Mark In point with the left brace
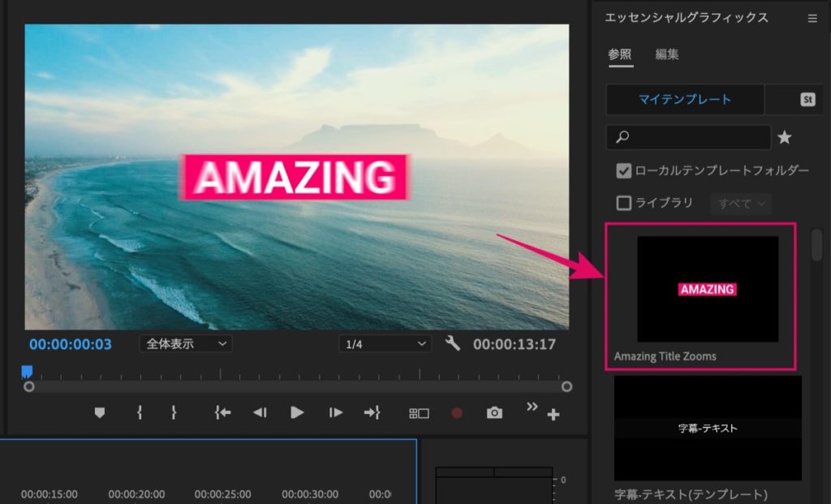831x504 pixels. pos(140,412)
